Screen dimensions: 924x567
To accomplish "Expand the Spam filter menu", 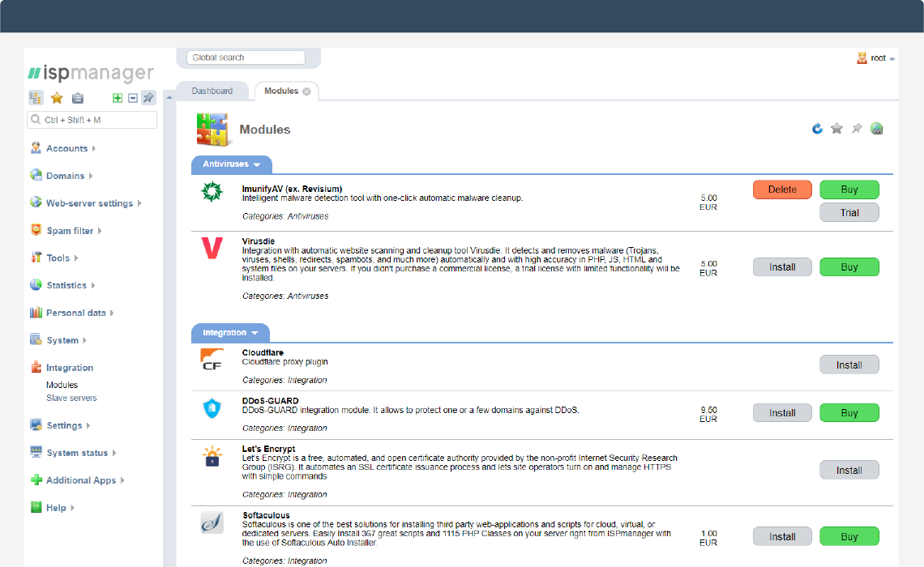I will tap(66, 230).
